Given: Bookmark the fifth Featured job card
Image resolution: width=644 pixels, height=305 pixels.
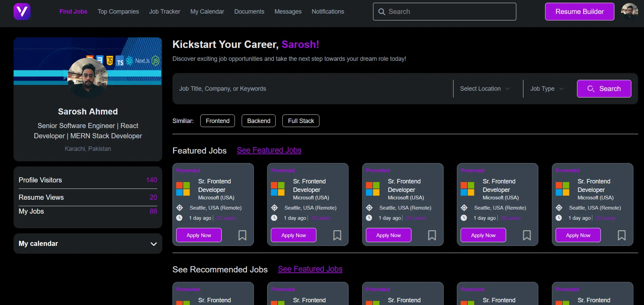Looking at the screenshot, I should click(622, 235).
